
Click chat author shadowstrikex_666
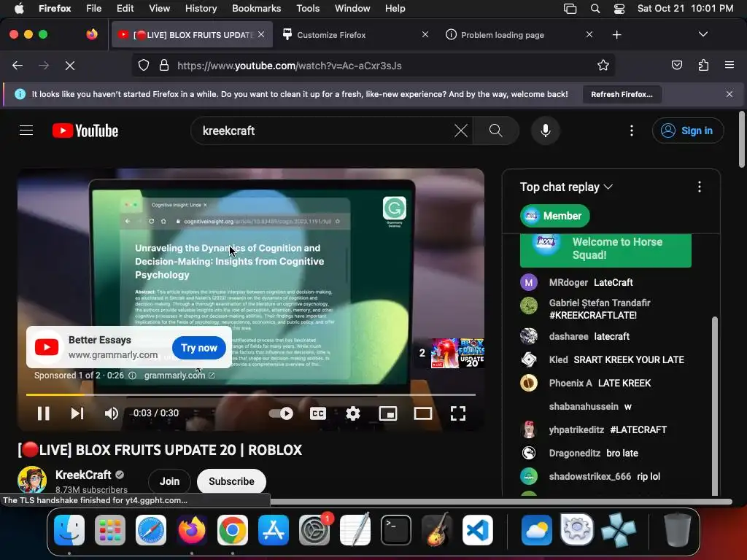(x=589, y=476)
